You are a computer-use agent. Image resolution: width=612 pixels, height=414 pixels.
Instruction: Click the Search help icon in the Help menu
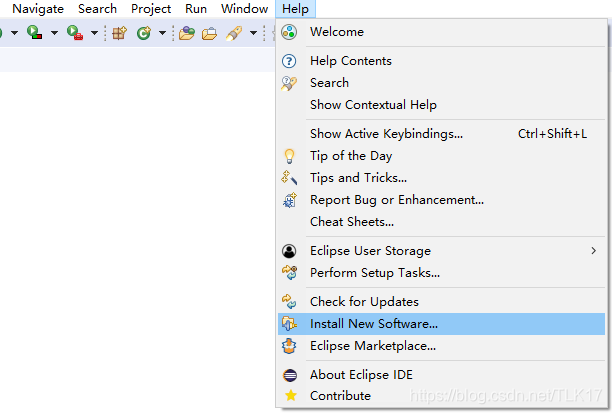point(289,83)
